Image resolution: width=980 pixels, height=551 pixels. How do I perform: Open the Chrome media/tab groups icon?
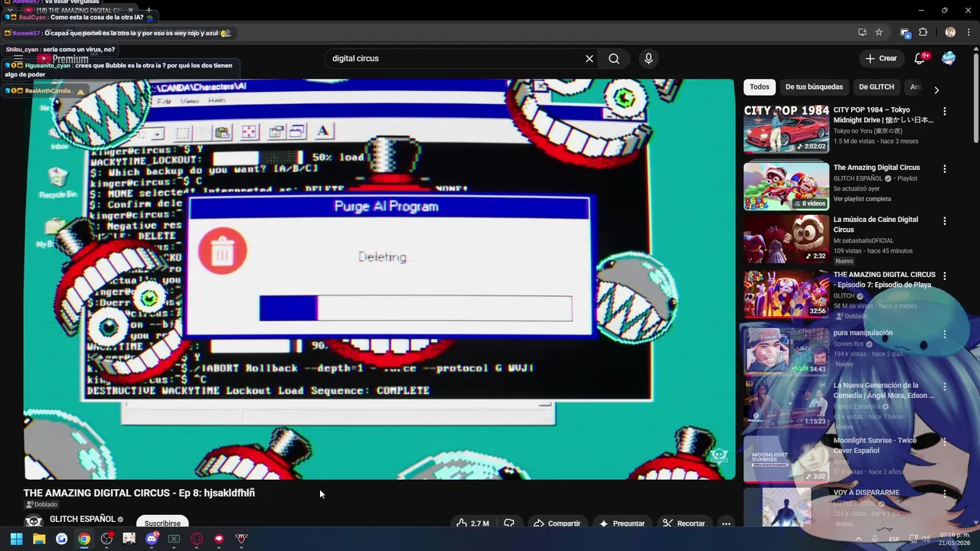(905, 32)
